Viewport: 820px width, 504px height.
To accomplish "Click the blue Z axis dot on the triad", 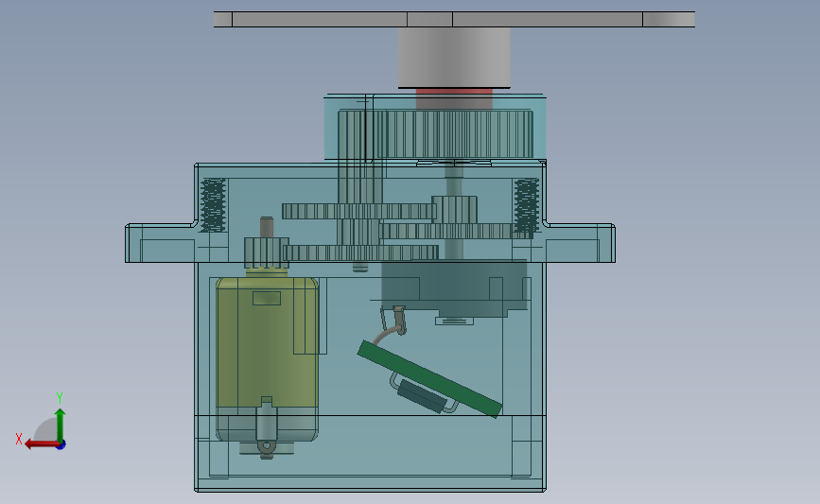I will 61,445.
